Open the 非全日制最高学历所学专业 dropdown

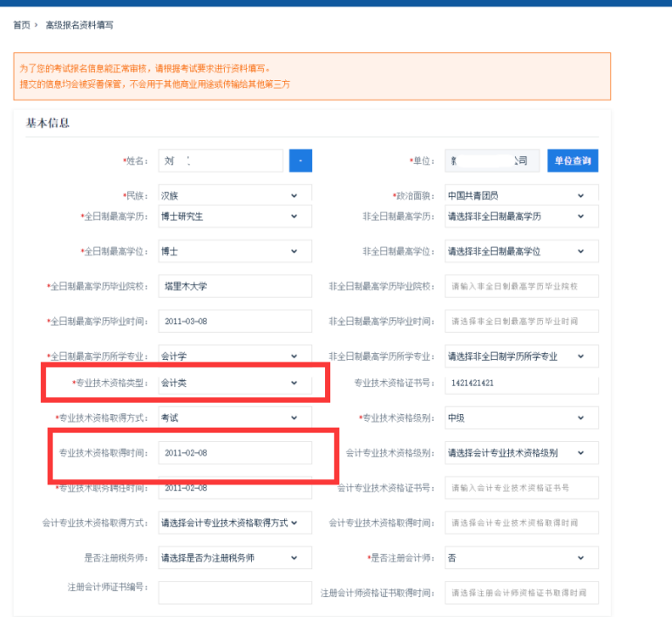pyautogui.click(x=521, y=356)
